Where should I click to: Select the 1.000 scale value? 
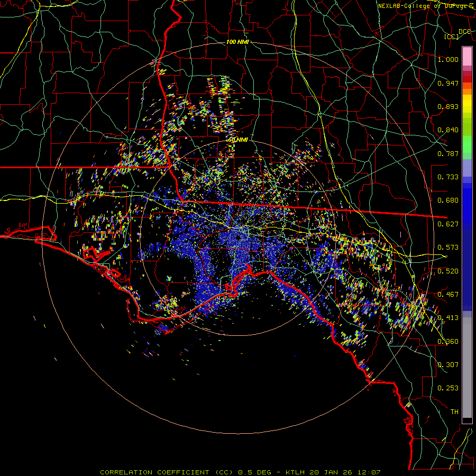(x=448, y=59)
